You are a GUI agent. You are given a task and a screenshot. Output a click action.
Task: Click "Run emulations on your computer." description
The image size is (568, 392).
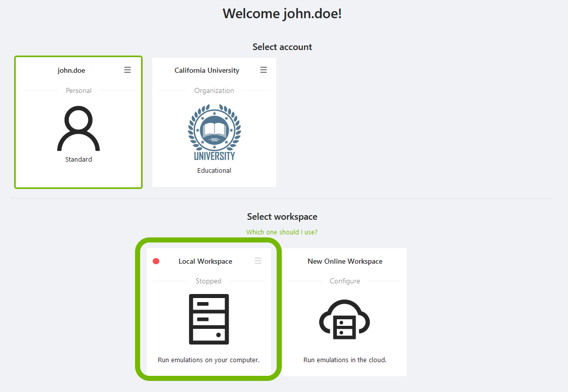point(208,360)
